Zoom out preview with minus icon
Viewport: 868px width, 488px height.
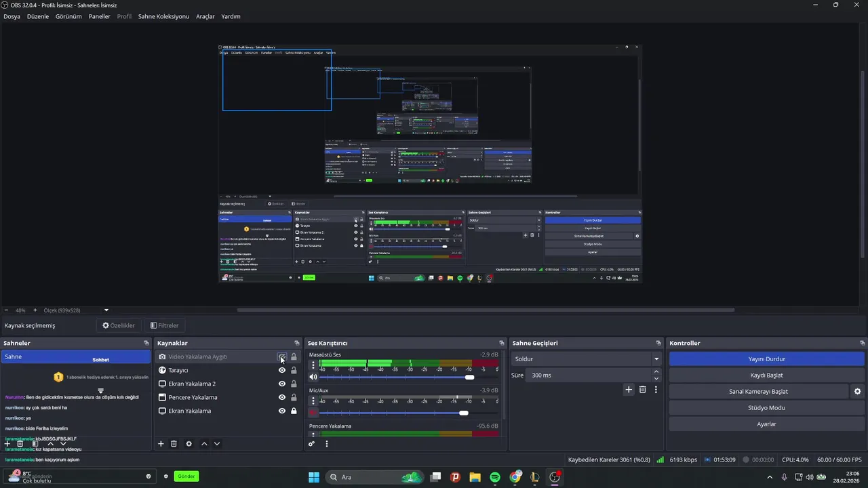[6, 310]
